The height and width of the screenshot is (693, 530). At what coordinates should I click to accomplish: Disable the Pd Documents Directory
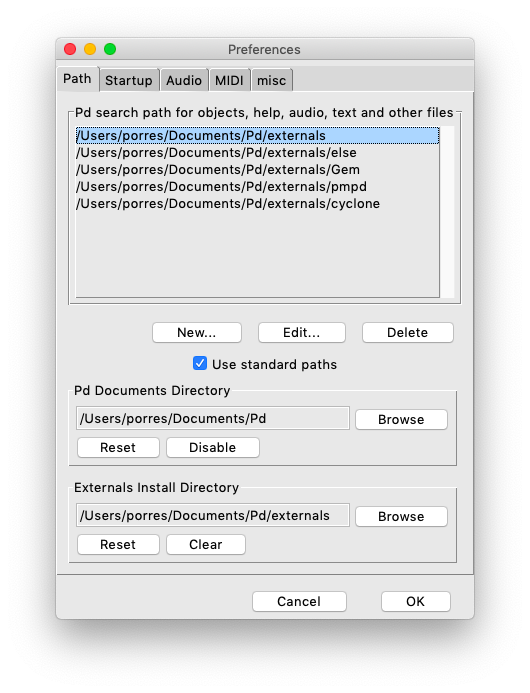pos(213,447)
